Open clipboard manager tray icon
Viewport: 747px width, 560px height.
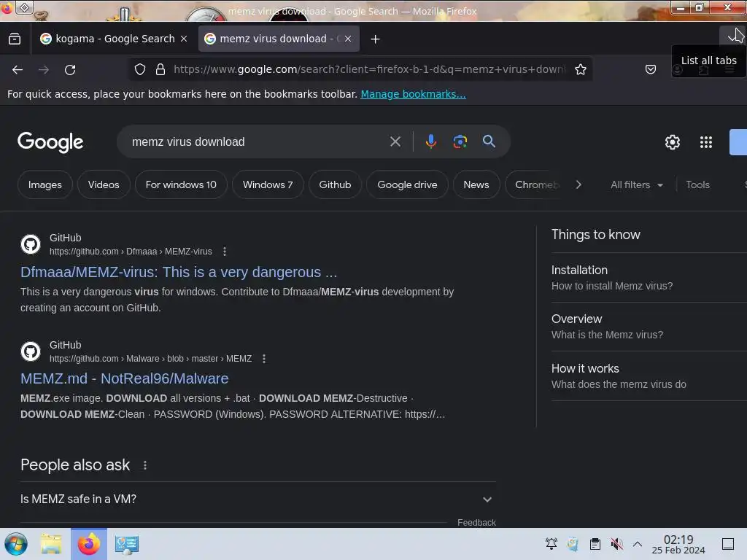pyautogui.click(x=595, y=544)
